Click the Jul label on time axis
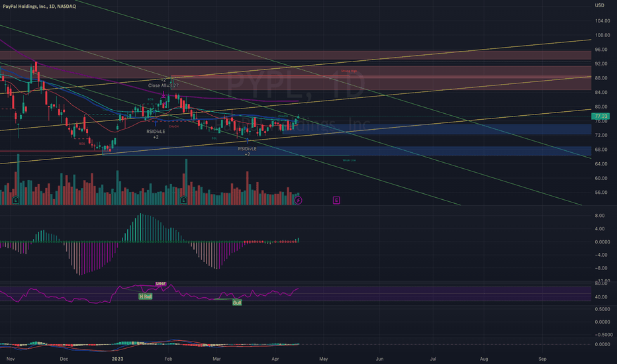 433,359
